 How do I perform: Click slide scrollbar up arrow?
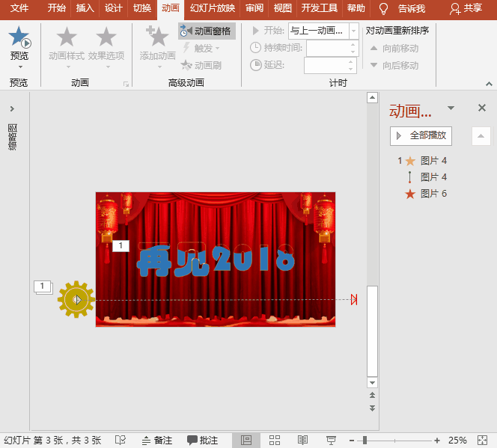(x=372, y=98)
